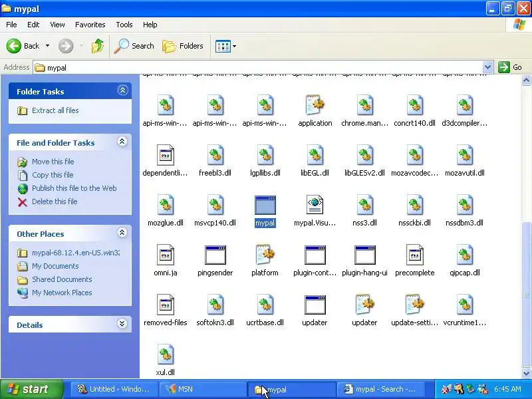Click Move this file link
The width and height of the screenshot is (532, 399).
53,162
